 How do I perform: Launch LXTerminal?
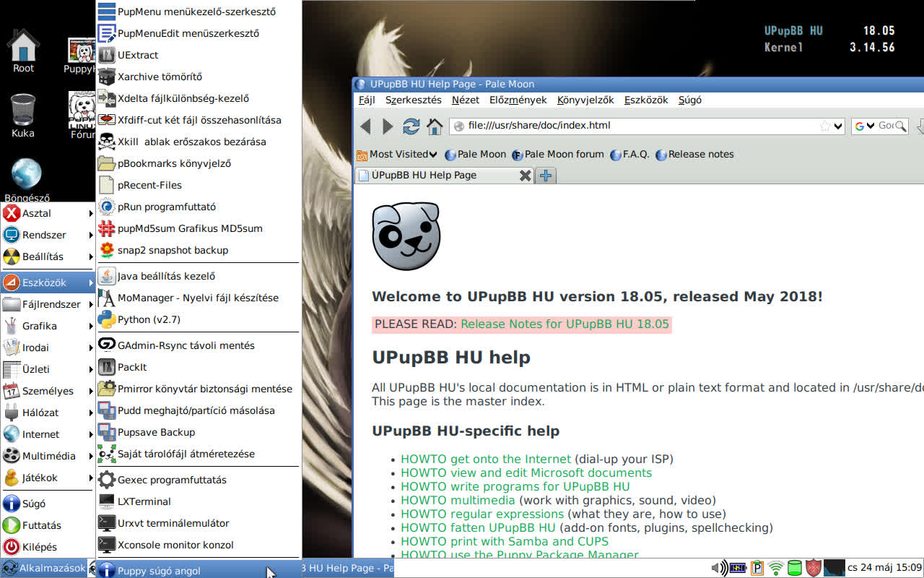coord(199,501)
